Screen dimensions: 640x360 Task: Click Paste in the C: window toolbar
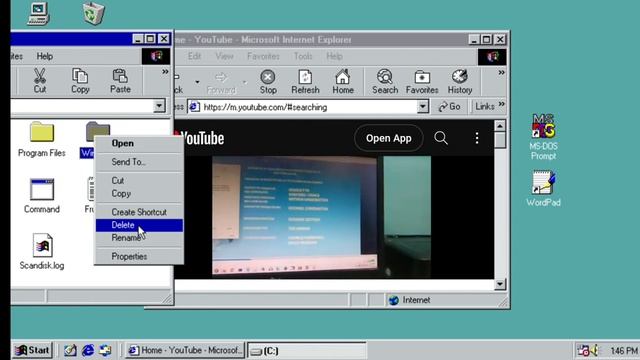[120, 81]
